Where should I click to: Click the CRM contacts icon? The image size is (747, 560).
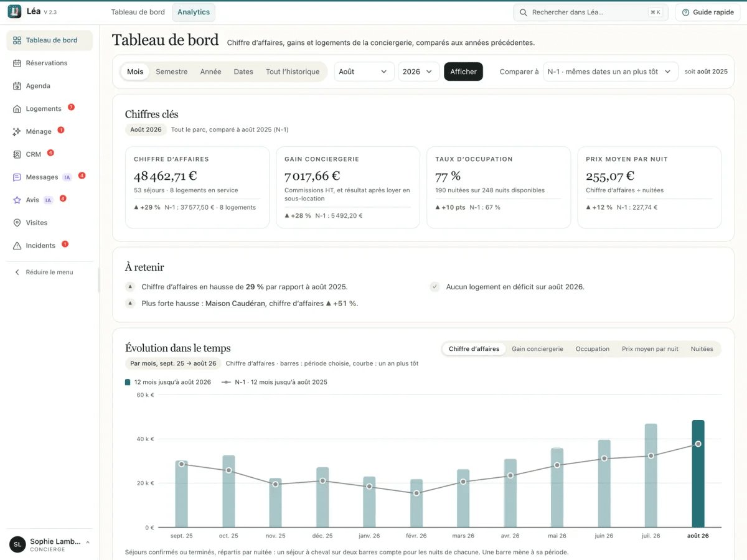click(17, 154)
